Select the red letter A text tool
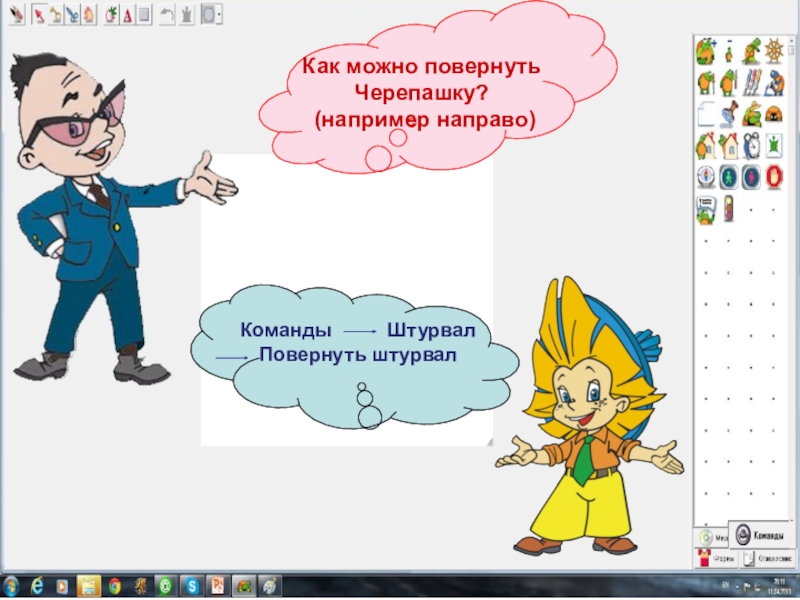The width and height of the screenshot is (800, 600). pos(128,15)
